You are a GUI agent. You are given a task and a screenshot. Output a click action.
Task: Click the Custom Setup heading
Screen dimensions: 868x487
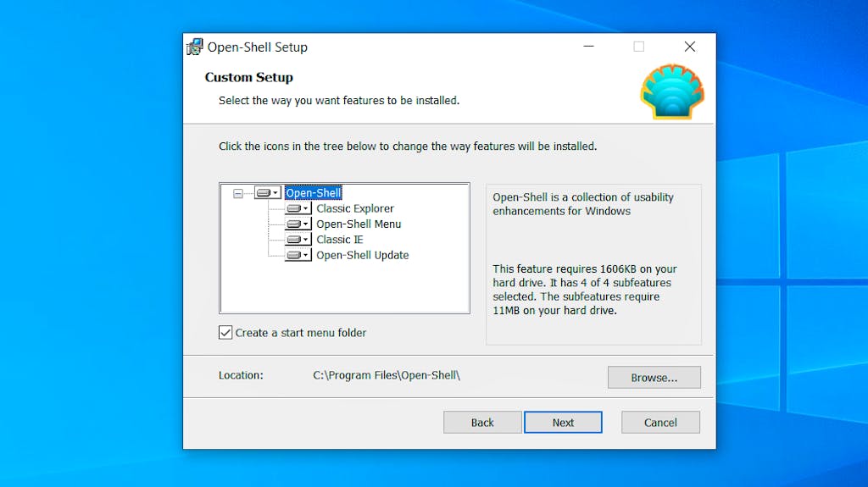tap(248, 77)
